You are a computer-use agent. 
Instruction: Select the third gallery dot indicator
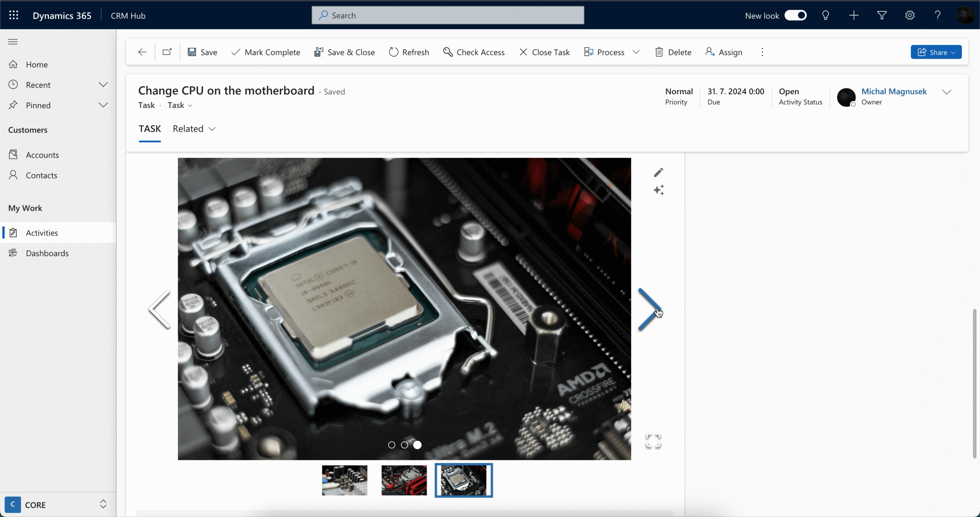tap(418, 445)
